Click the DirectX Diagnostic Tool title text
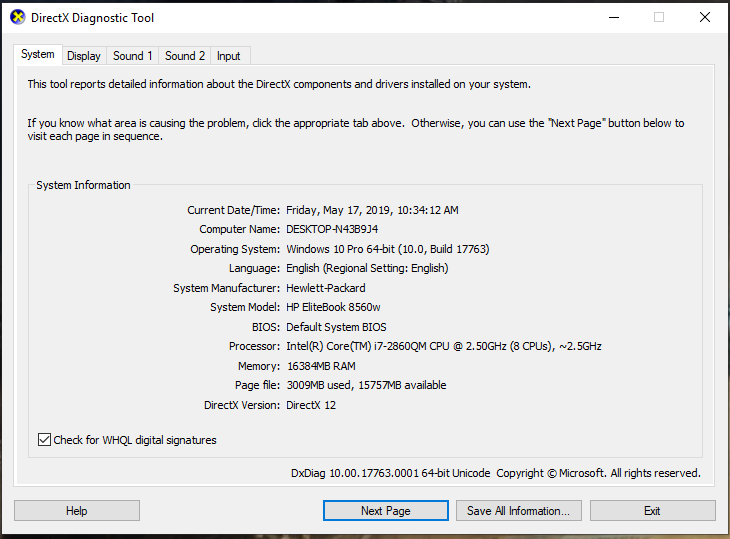 pyautogui.click(x=93, y=18)
